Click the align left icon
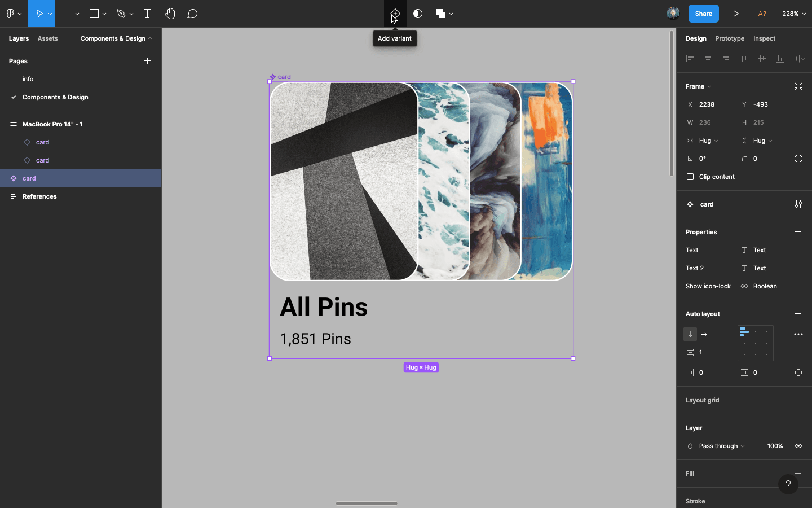The height and width of the screenshot is (508, 812). [690, 58]
